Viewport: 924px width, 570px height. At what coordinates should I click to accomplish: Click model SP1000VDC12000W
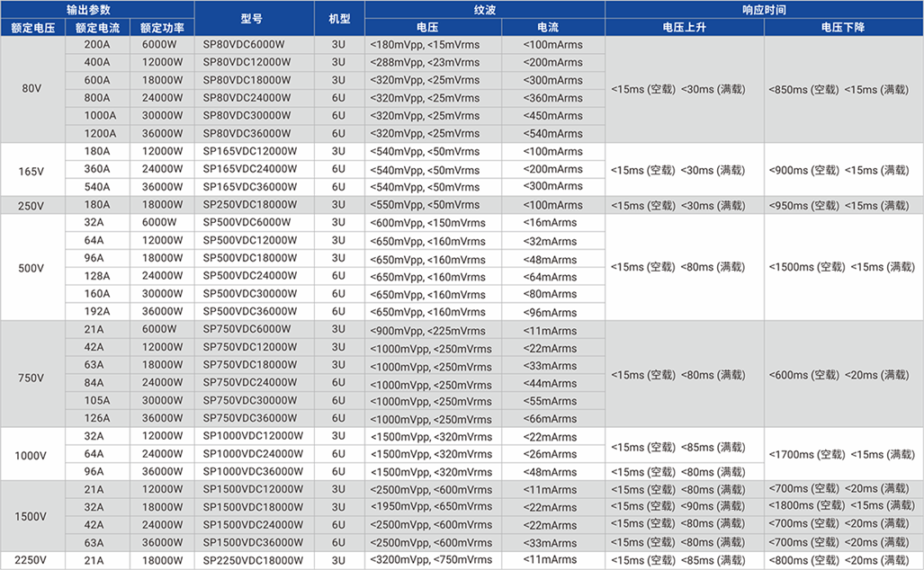click(253, 436)
